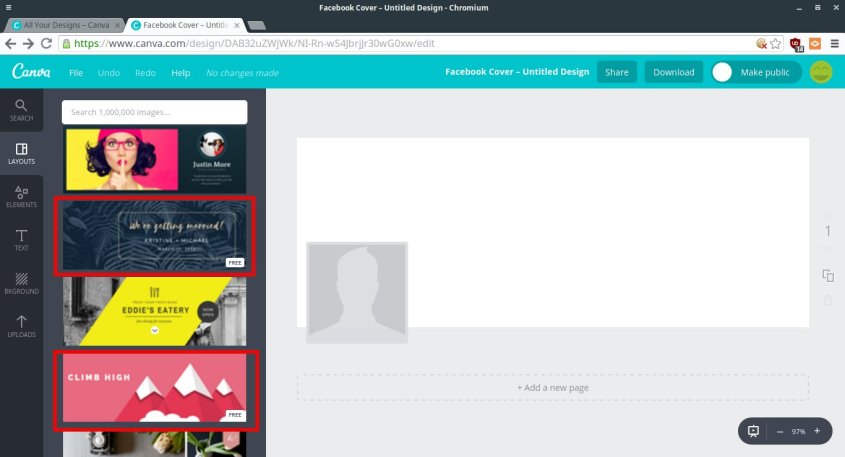Click the Share button
The image size is (845, 457).
tap(616, 72)
